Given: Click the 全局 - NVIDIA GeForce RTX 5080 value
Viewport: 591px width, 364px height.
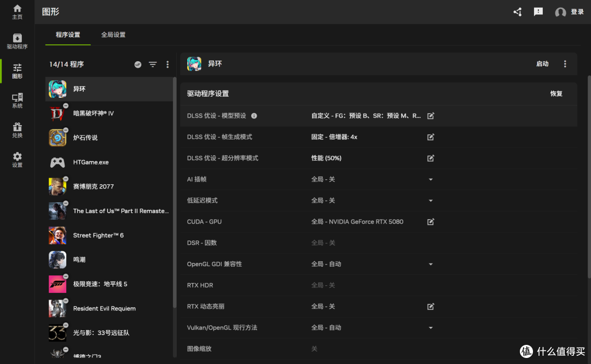Looking at the screenshot, I should tap(357, 222).
